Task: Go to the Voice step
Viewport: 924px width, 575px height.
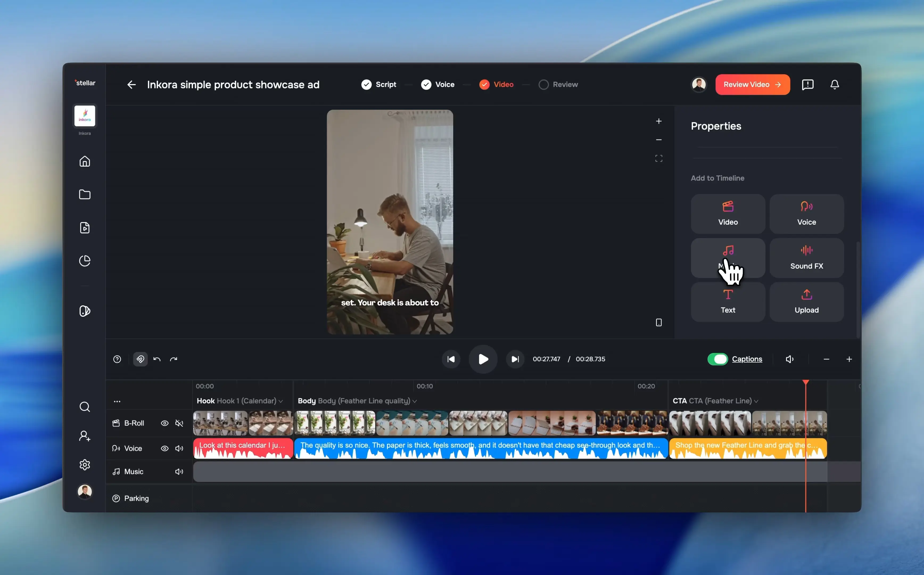Action: coord(438,84)
